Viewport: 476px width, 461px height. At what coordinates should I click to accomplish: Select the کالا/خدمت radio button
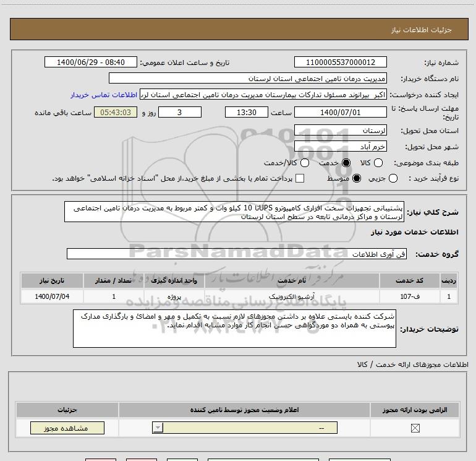click(305, 163)
